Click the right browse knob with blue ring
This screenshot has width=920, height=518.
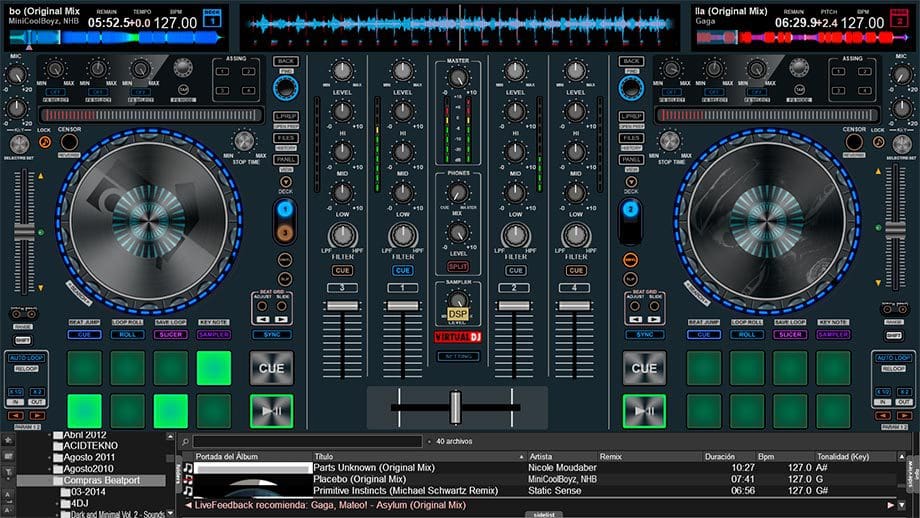click(x=631, y=89)
